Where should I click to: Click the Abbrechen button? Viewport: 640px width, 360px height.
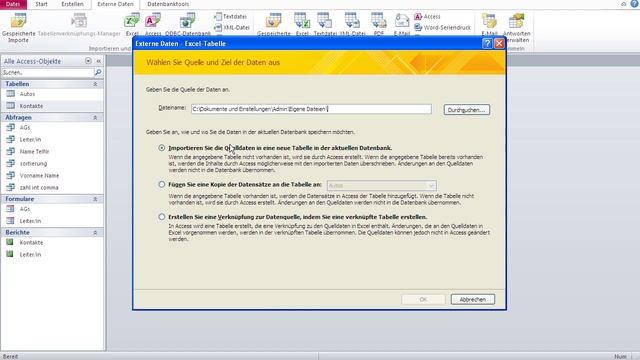(x=473, y=299)
